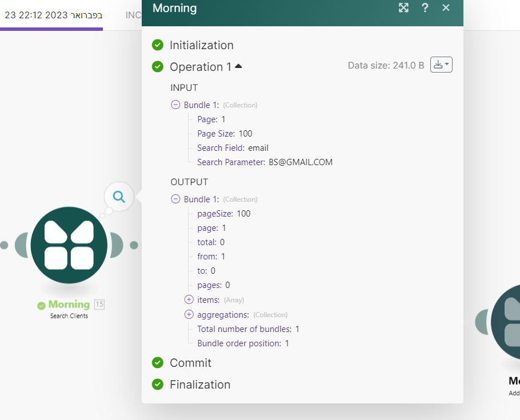Screen dimensions: 520x420
Task: Click the download output bundles button
Action: 441,65
